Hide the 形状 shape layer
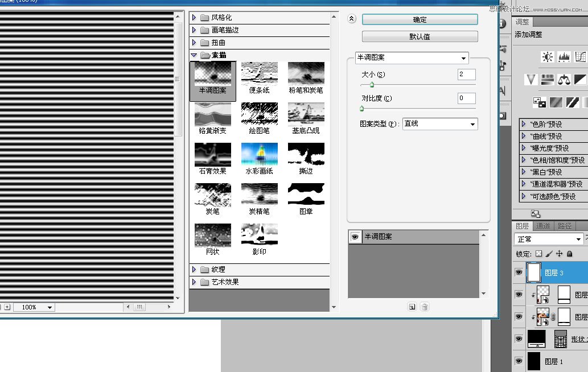 [x=519, y=338]
